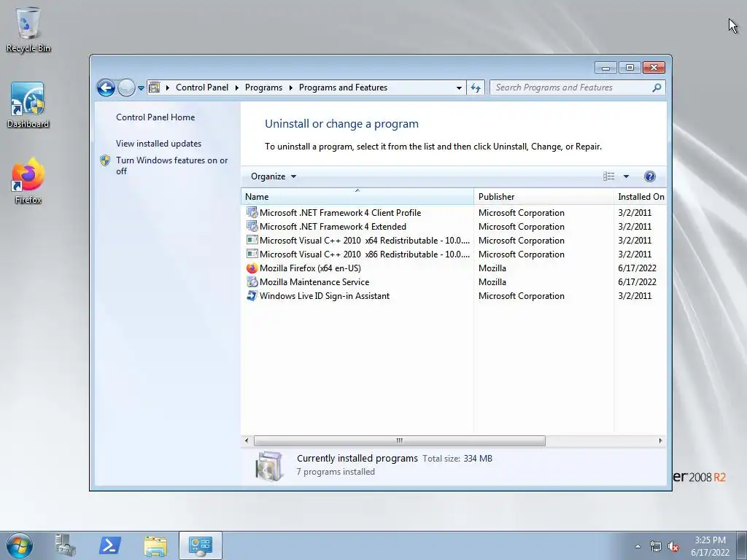Open the Recycle Bin desktop icon
Image resolution: width=747 pixels, height=560 pixels.
28,28
